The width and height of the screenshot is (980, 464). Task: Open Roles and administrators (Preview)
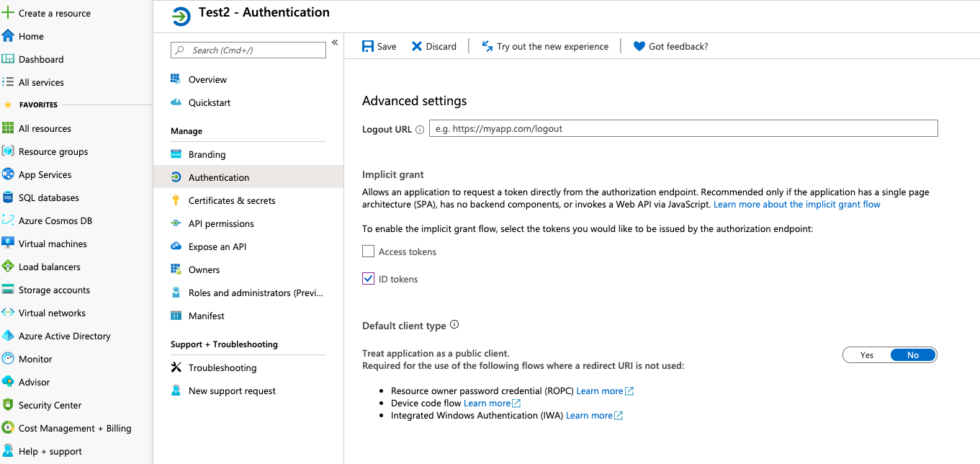point(248,293)
